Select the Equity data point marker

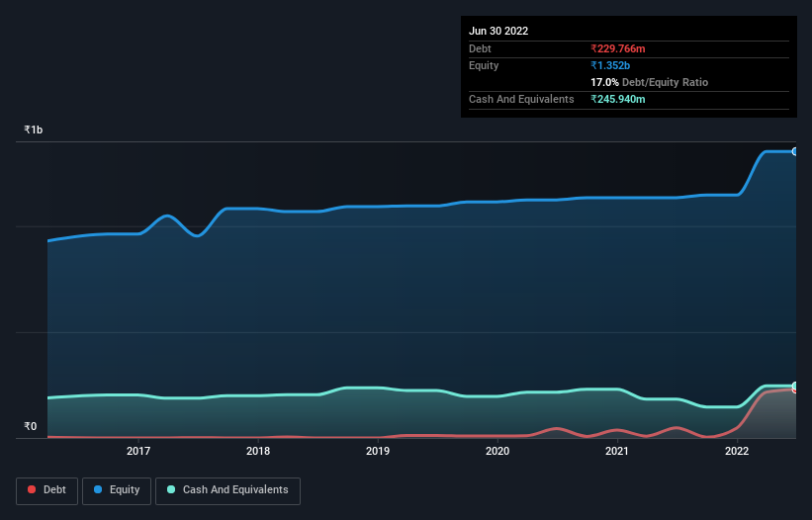pos(794,151)
